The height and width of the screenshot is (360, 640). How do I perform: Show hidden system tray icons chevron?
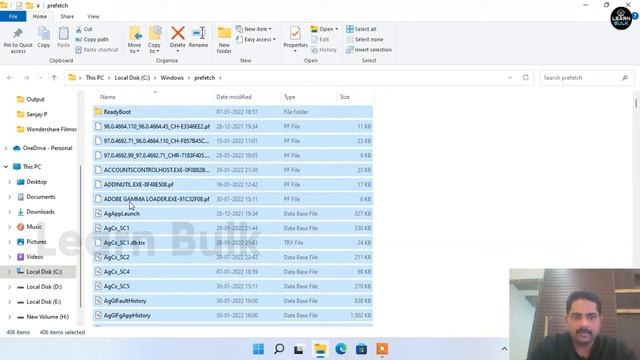coord(504,349)
